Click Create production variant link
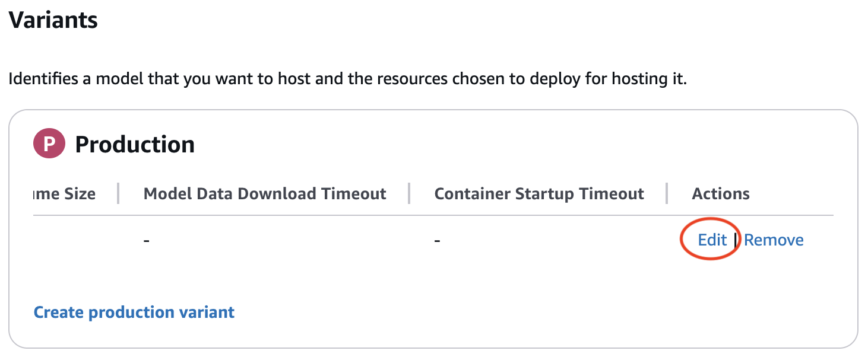The width and height of the screenshot is (868, 357). click(134, 312)
